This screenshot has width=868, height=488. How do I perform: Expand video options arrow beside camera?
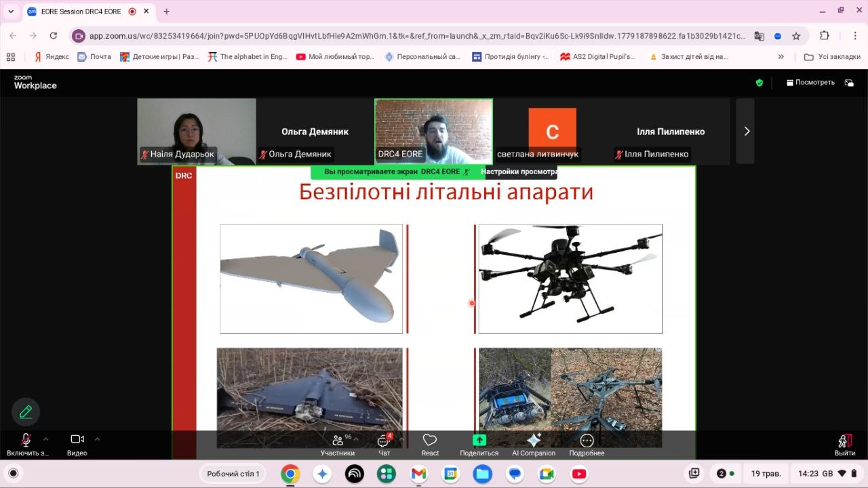(x=97, y=439)
